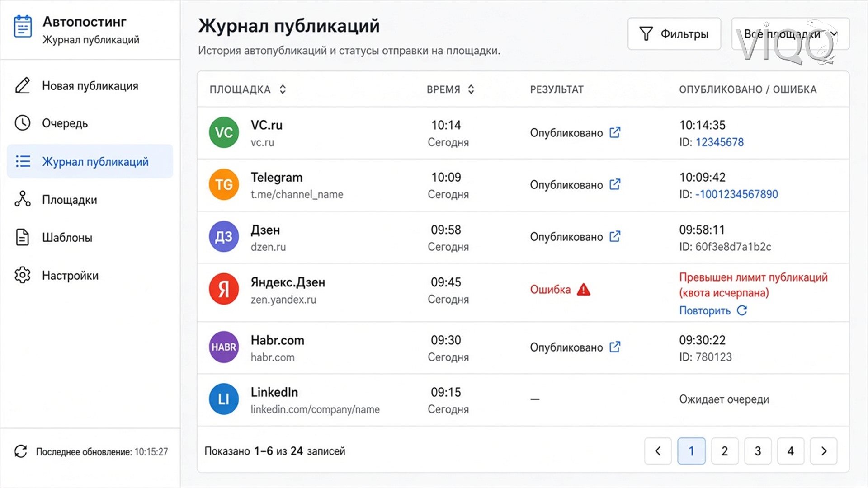The width and height of the screenshot is (868, 488).
Task: Click the Ожидает очереди status text
Action: pyautogui.click(x=724, y=399)
